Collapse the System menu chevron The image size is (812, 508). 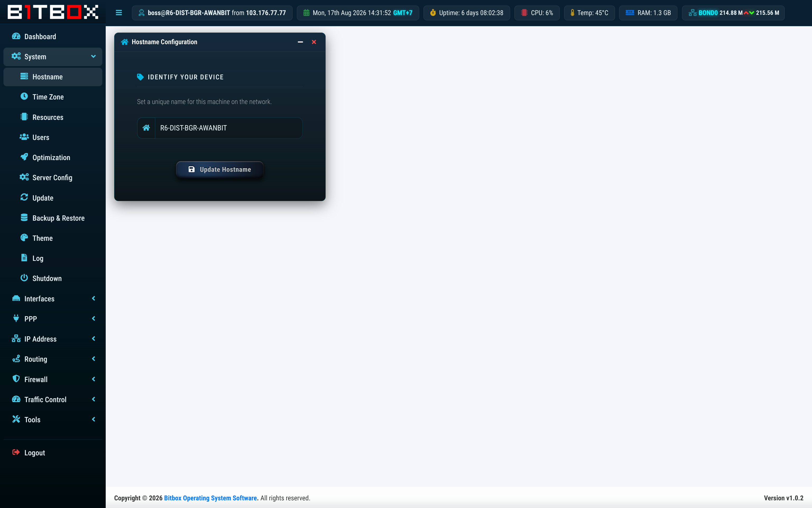tap(93, 56)
